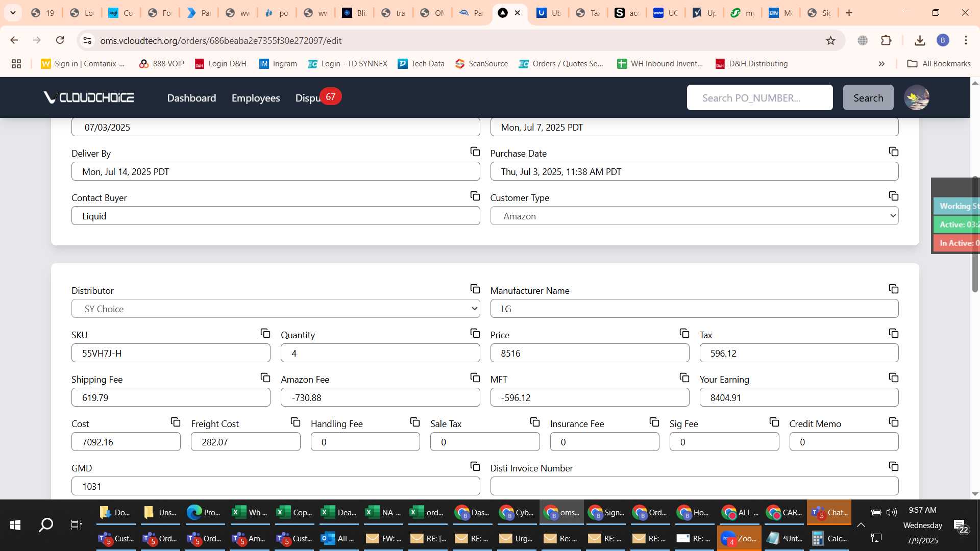Open the user profile avatar

917,97
